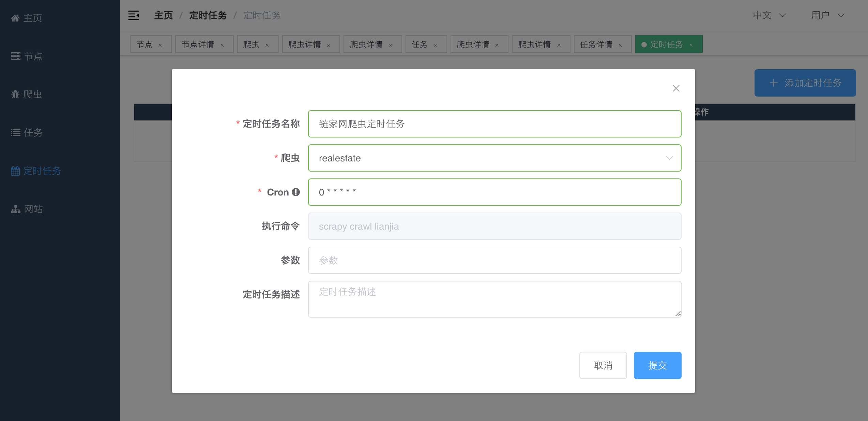Click the disabled 执行命令 field
The width and height of the screenshot is (868, 421).
pos(494,226)
